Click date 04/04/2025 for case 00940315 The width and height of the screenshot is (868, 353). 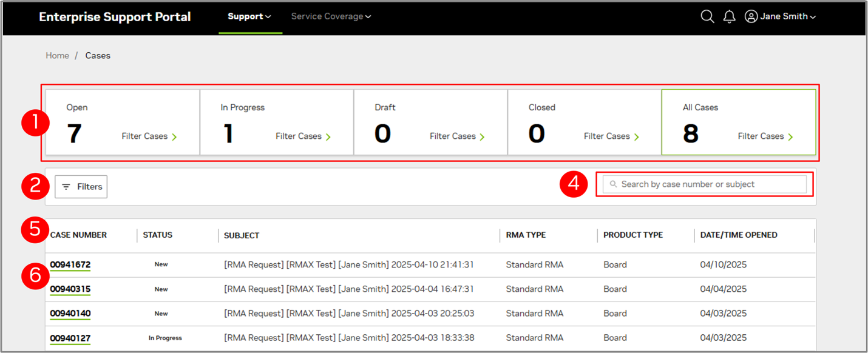pos(724,289)
